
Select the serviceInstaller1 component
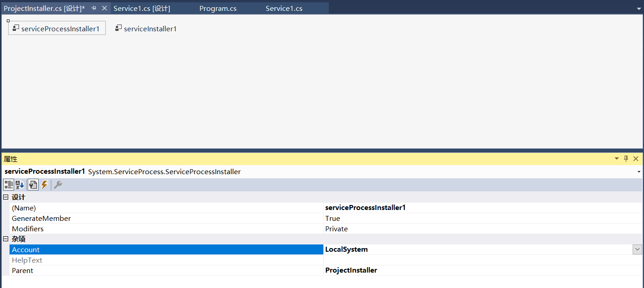pyautogui.click(x=145, y=29)
